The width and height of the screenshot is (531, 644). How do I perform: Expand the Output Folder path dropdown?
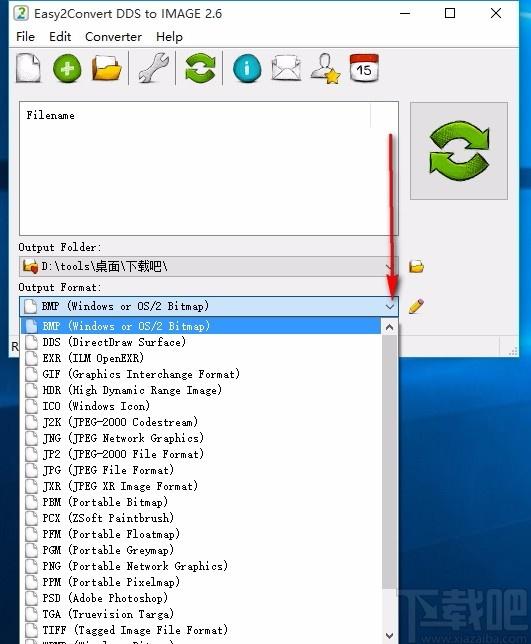pos(388,267)
